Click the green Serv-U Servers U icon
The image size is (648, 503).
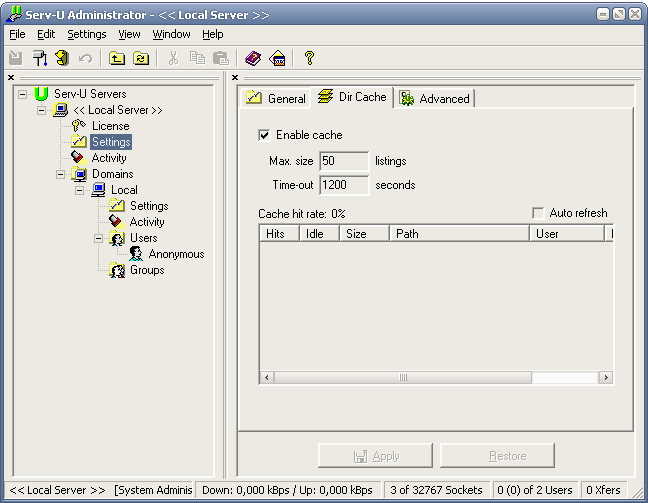[41, 94]
